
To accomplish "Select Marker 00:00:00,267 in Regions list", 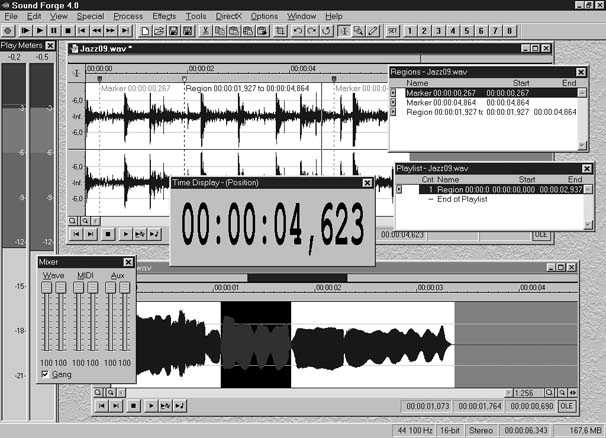I will click(491, 93).
